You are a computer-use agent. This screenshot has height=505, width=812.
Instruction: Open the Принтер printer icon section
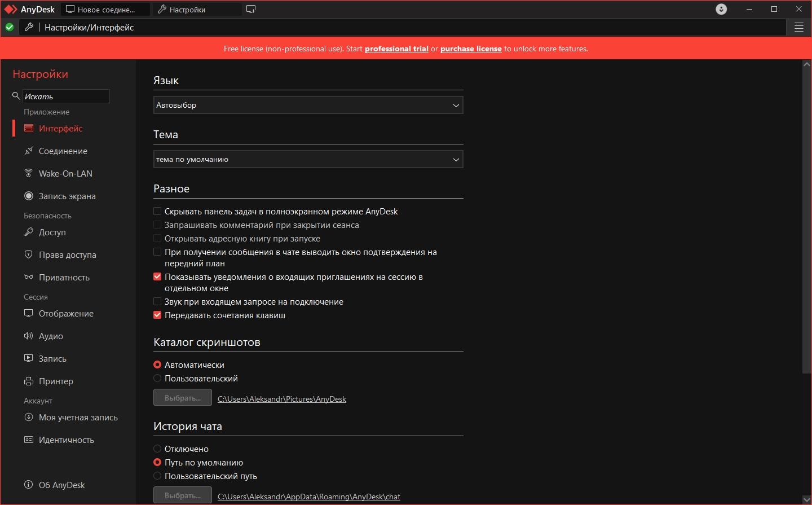(29, 381)
